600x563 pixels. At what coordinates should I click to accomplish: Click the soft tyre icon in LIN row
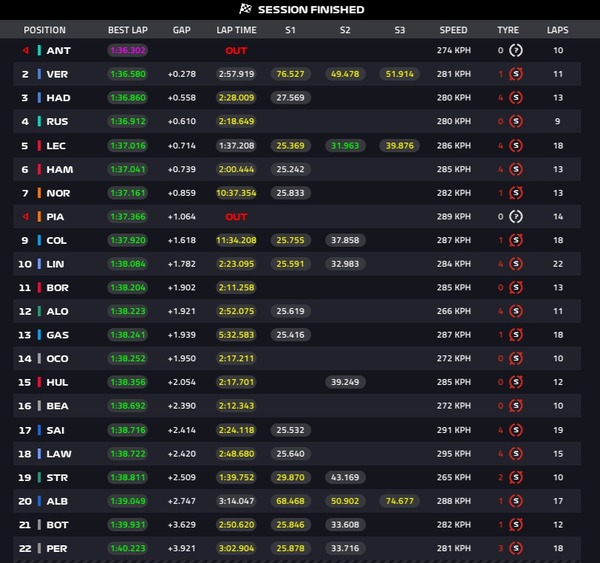tap(515, 264)
